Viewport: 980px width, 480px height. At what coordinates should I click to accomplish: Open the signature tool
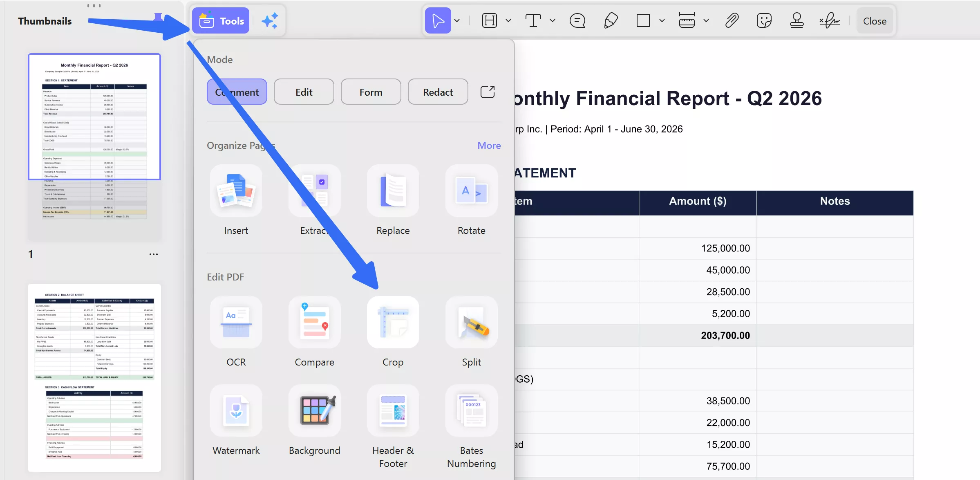pos(830,20)
